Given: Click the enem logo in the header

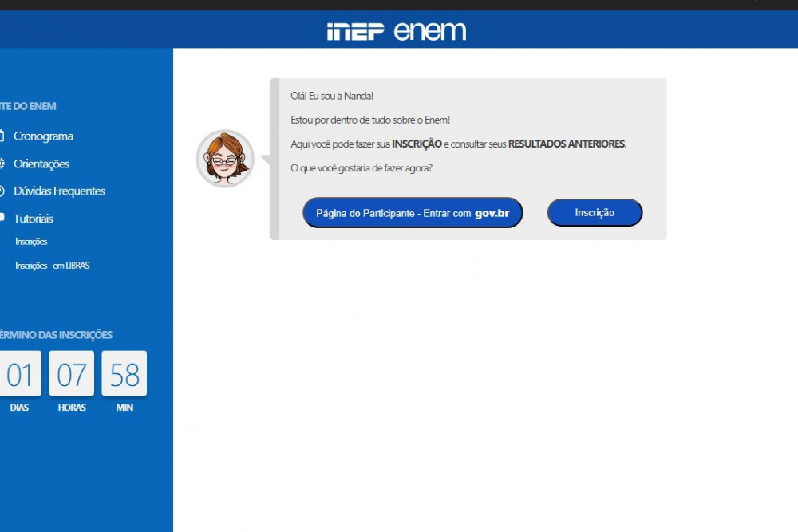Looking at the screenshot, I should tap(430, 30).
